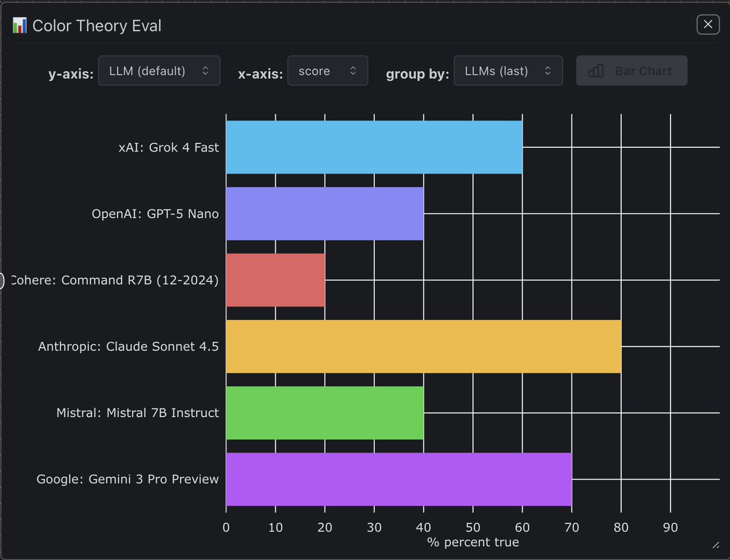Open the y-axis LLM (default) dropdown
This screenshot has width=730, height=560.
159,71
